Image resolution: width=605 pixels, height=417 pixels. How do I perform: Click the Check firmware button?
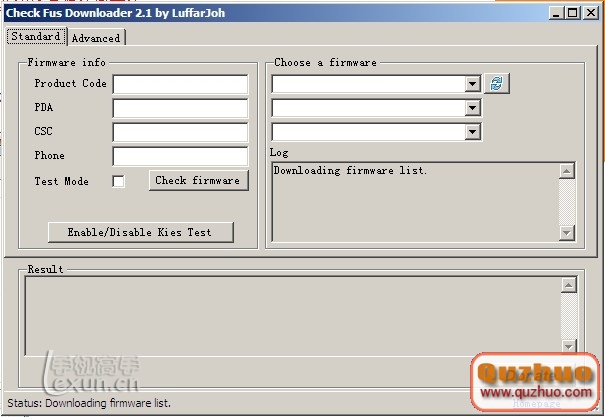198,180
